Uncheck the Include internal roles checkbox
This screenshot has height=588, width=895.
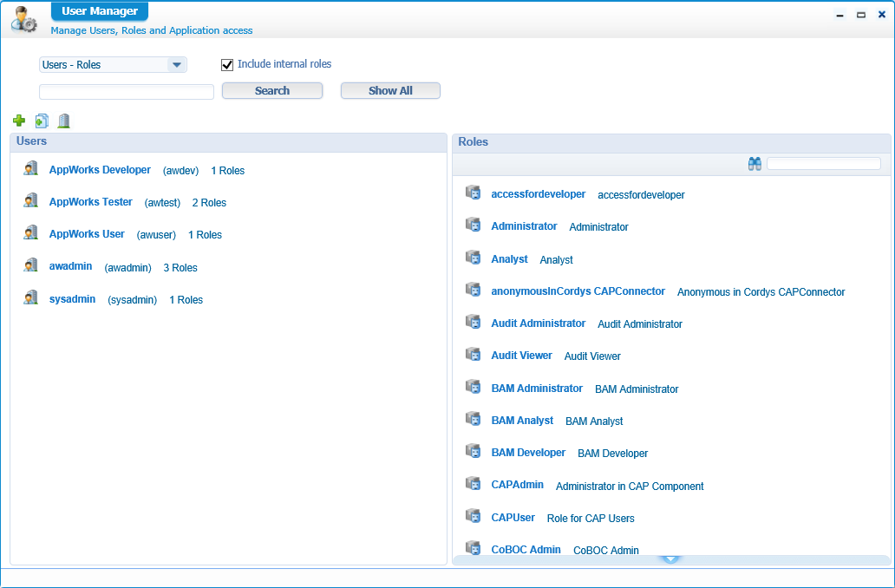pyautogui.click(x=227, y=64)
